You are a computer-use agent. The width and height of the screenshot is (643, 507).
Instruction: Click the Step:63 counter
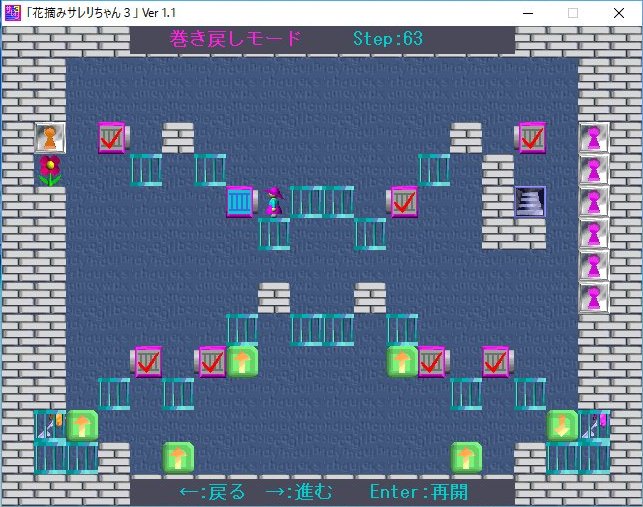[388, 39]
